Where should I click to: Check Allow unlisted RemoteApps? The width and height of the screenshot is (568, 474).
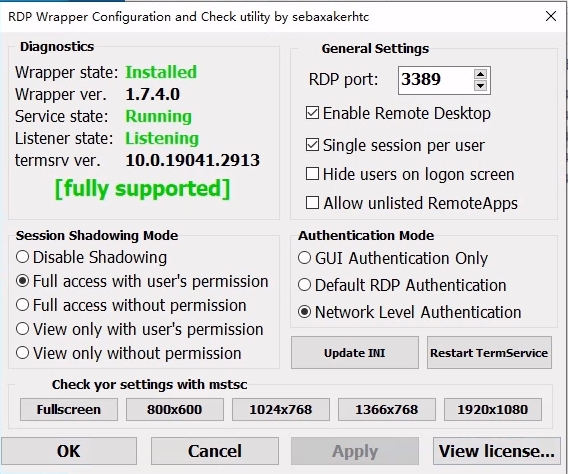click(312, 203)
